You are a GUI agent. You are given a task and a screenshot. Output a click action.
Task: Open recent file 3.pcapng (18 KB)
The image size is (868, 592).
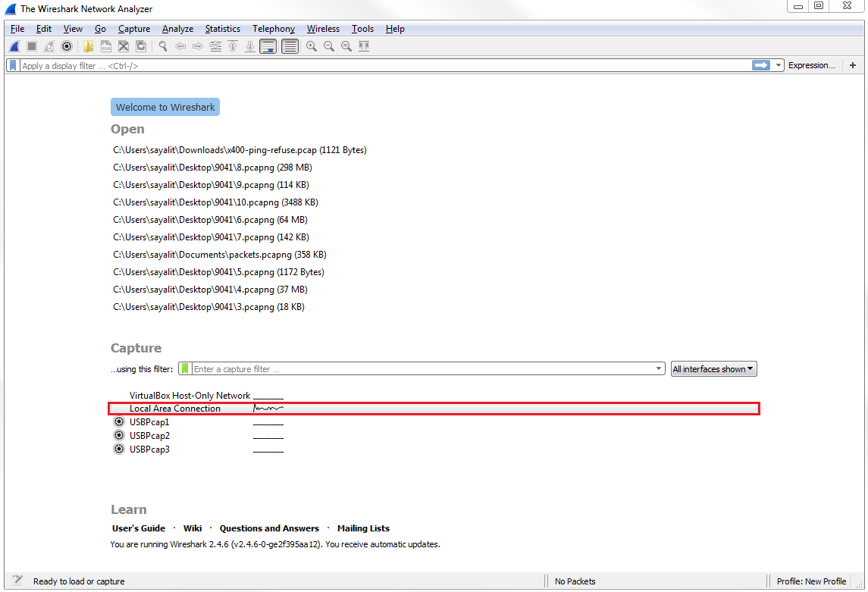coord(208,307)
